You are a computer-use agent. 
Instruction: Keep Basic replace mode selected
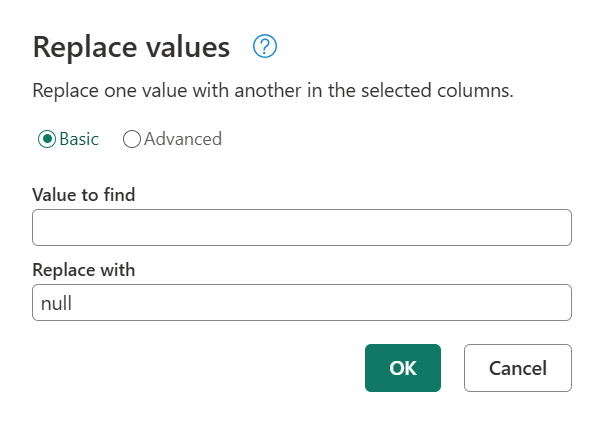coord(46,139)
